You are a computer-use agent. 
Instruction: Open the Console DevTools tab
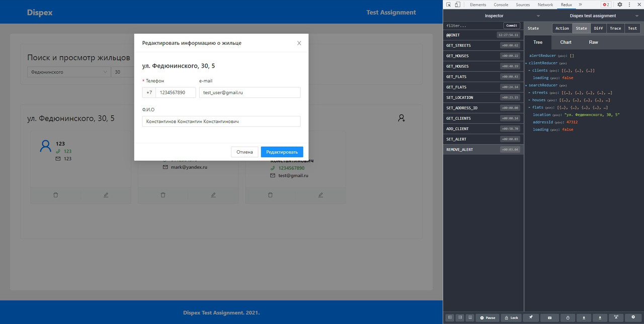[x=501, y=5]
